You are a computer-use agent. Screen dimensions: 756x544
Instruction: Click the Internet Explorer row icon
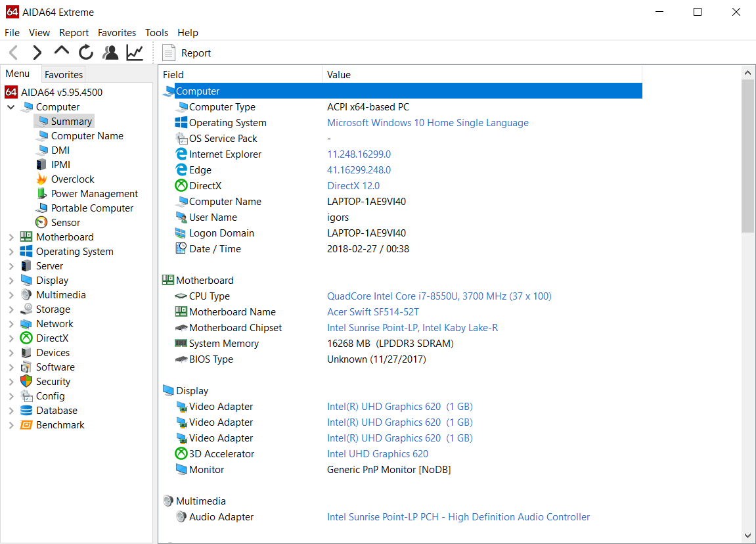click(x=181, y=154)
